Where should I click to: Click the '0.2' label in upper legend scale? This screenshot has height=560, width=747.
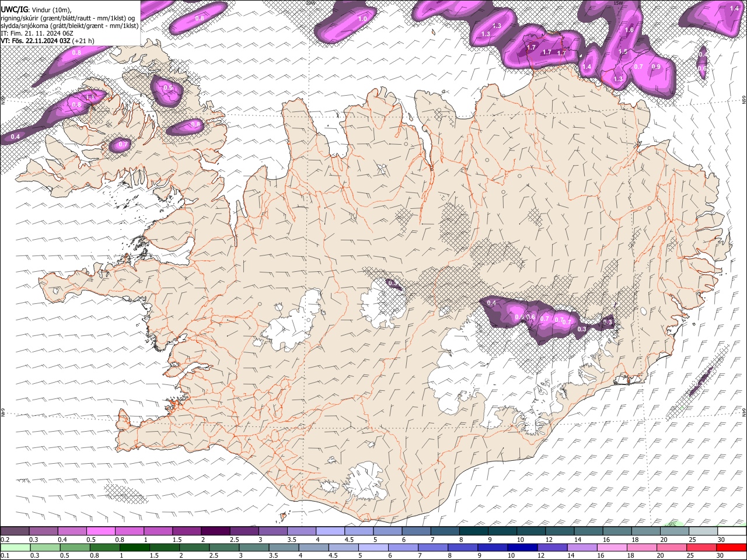5,540
